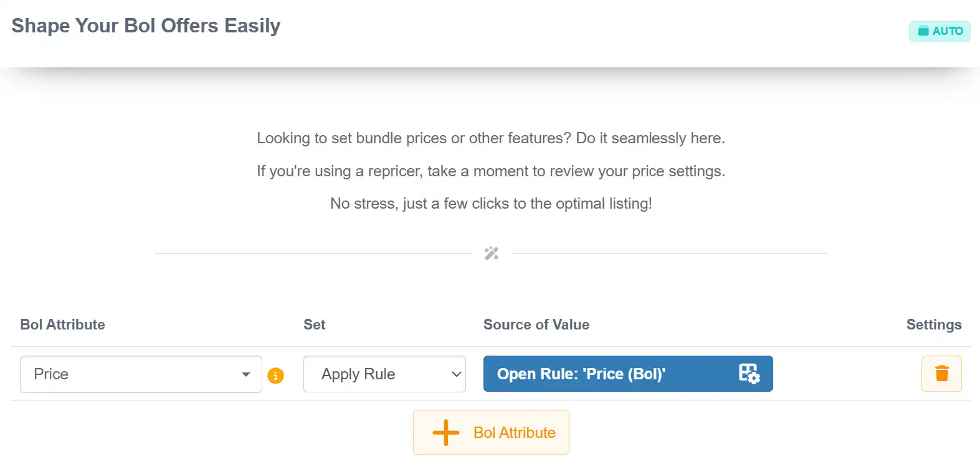Click the Set column header

314,324
